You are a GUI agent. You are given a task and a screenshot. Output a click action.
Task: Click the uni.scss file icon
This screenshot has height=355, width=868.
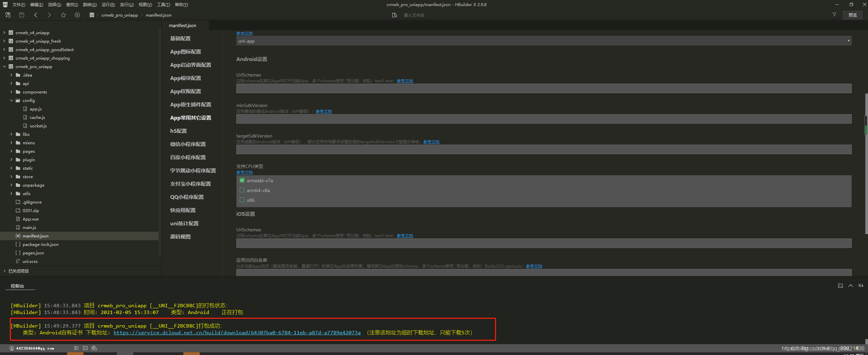point(18,261)
